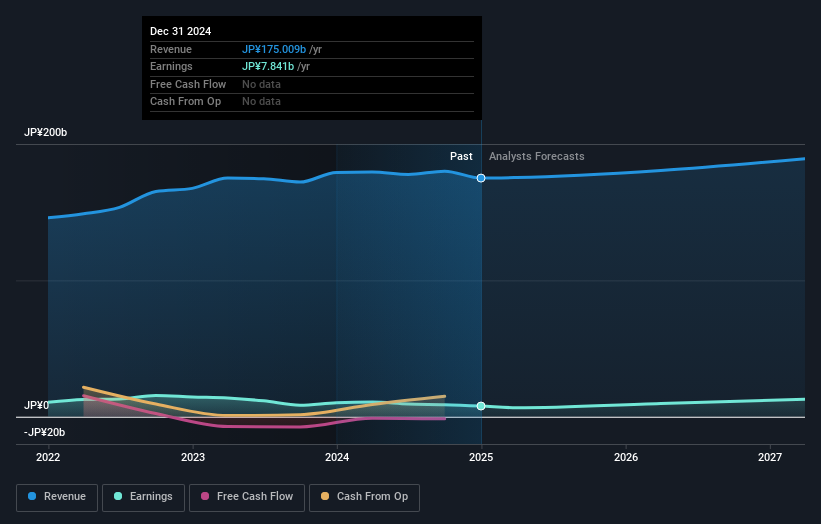Click the 2027 x-axis label

tap(770, 458)
